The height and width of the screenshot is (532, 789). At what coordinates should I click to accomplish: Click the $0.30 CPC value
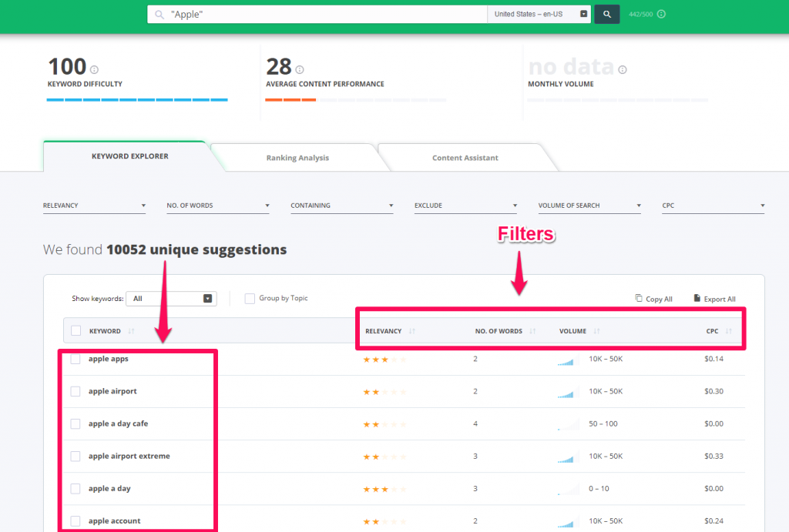click(x=713, y=391)
